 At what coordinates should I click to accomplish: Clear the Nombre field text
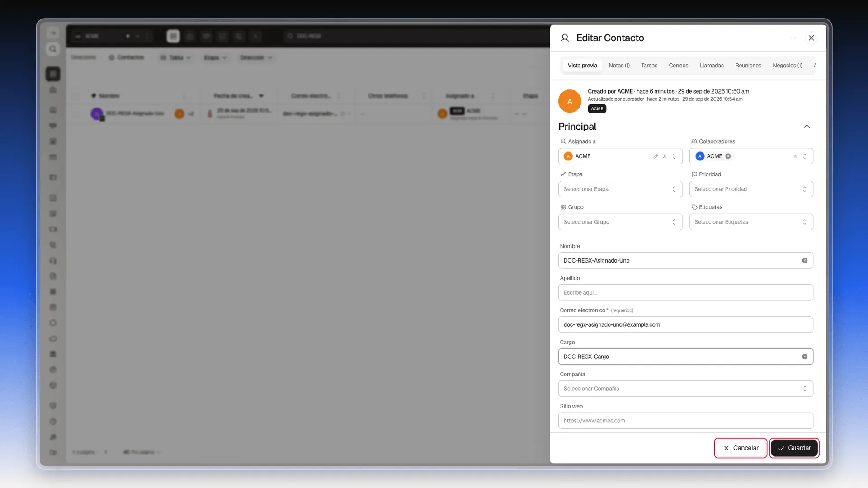click(x=805, y=261)
